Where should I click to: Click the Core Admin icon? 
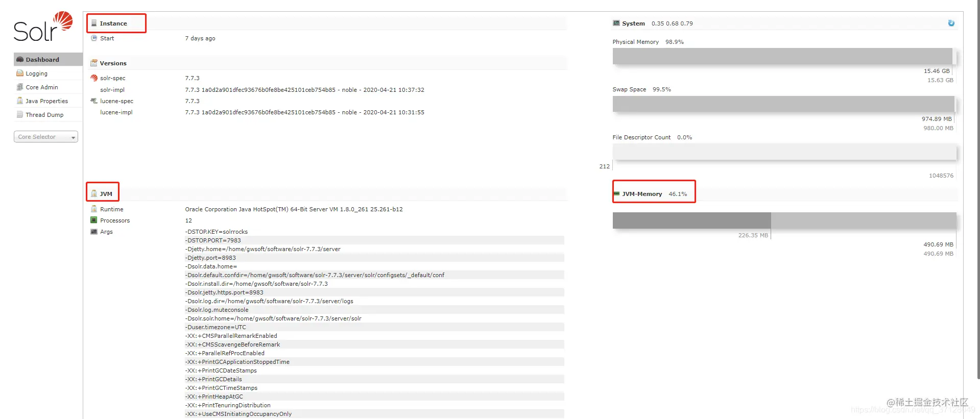20,87
